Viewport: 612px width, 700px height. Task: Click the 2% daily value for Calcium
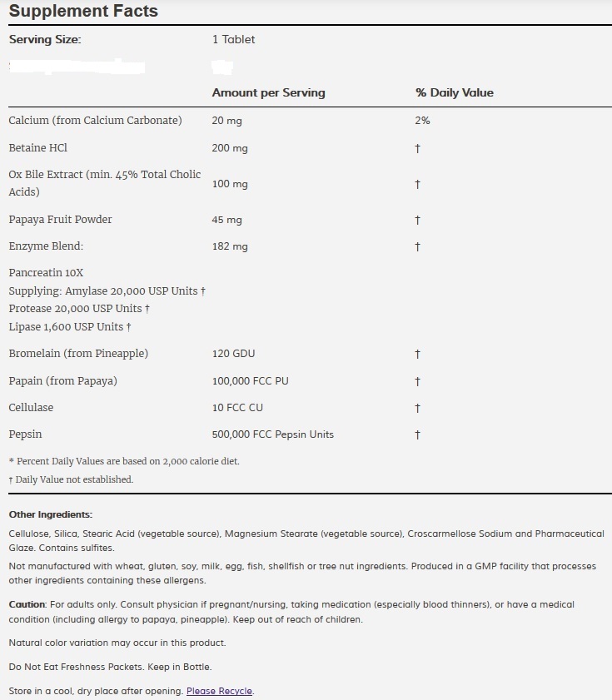422,121
